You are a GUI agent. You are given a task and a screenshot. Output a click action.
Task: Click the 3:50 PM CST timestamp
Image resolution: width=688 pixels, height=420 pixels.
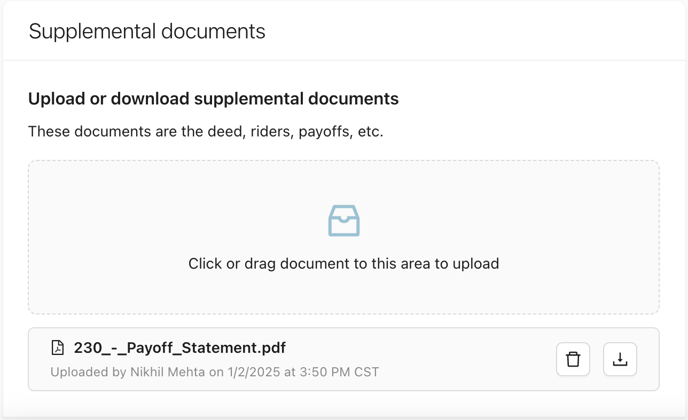[339, 372]
